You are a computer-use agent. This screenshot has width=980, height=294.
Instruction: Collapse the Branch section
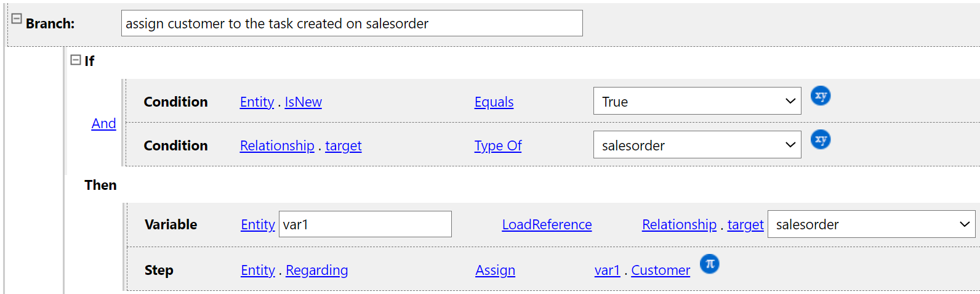pos(17,18)
